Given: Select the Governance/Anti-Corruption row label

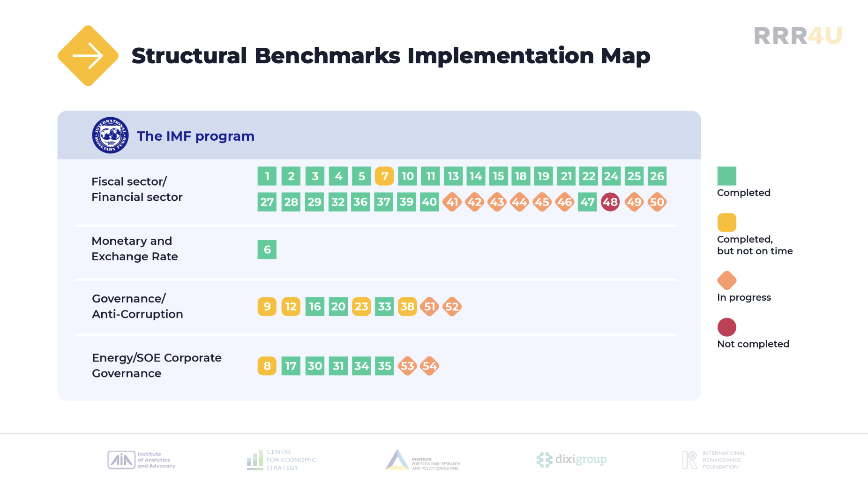Looking at the screenshot, I should click(137, 306).
